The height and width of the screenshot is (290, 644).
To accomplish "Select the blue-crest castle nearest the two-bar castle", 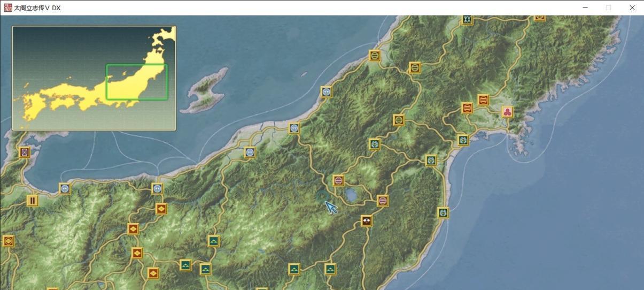I will [65, 188].
